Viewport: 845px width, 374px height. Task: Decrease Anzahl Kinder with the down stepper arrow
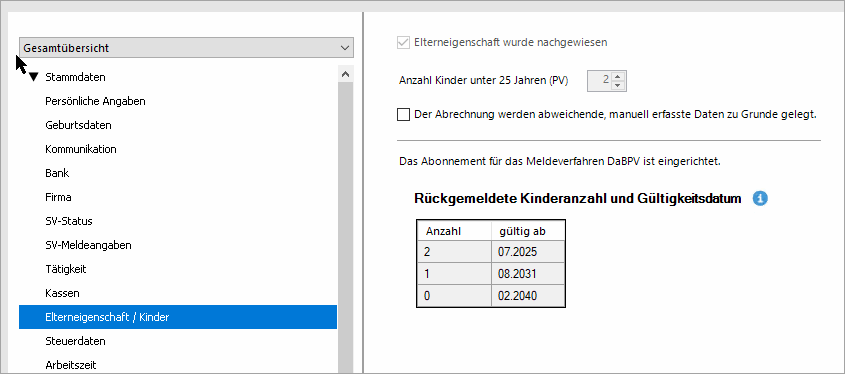(x=618, y=85)
